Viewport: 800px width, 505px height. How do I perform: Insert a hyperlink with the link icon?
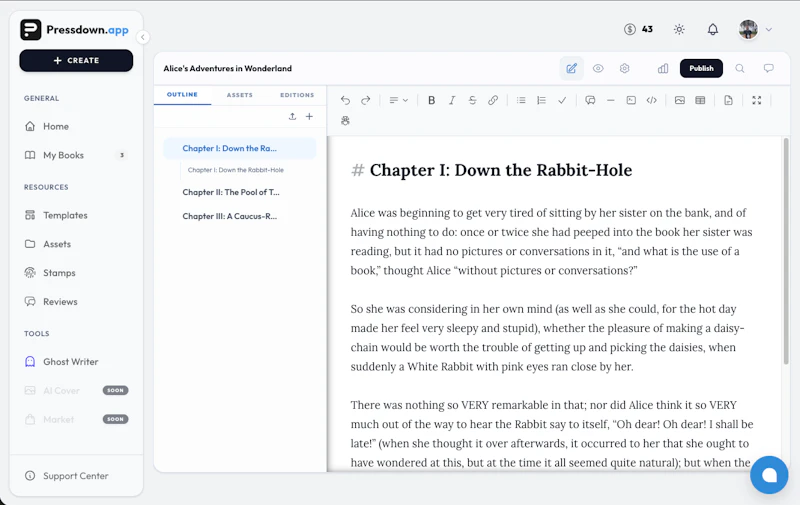[x=493, y=100]
